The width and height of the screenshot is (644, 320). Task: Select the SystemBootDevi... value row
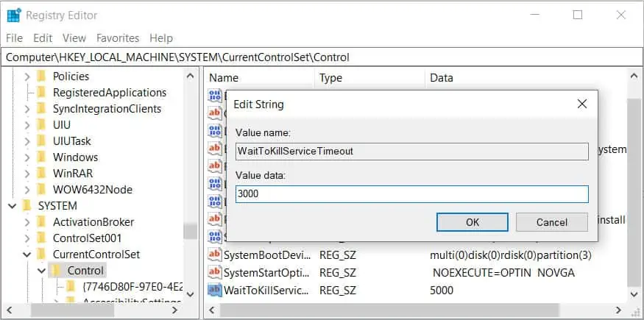[267, 255]
